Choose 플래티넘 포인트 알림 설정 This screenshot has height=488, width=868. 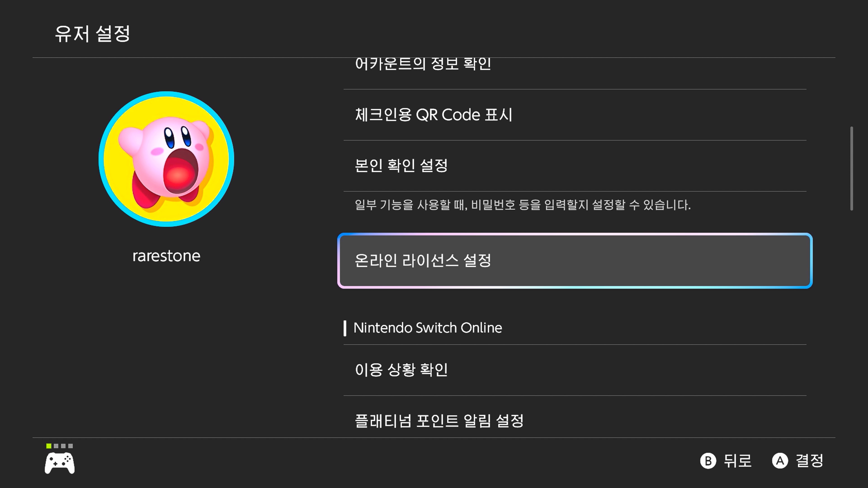coord(575,421)
